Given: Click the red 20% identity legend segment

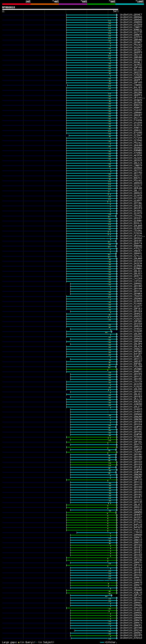Looking at the screenshot, I should [16, 4].
